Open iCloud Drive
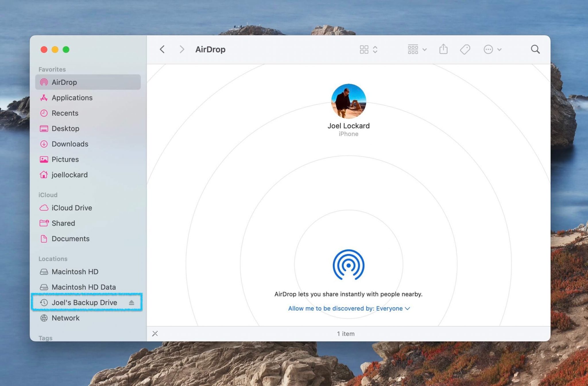The image size is (588, 386). click(x=88, y=208)
